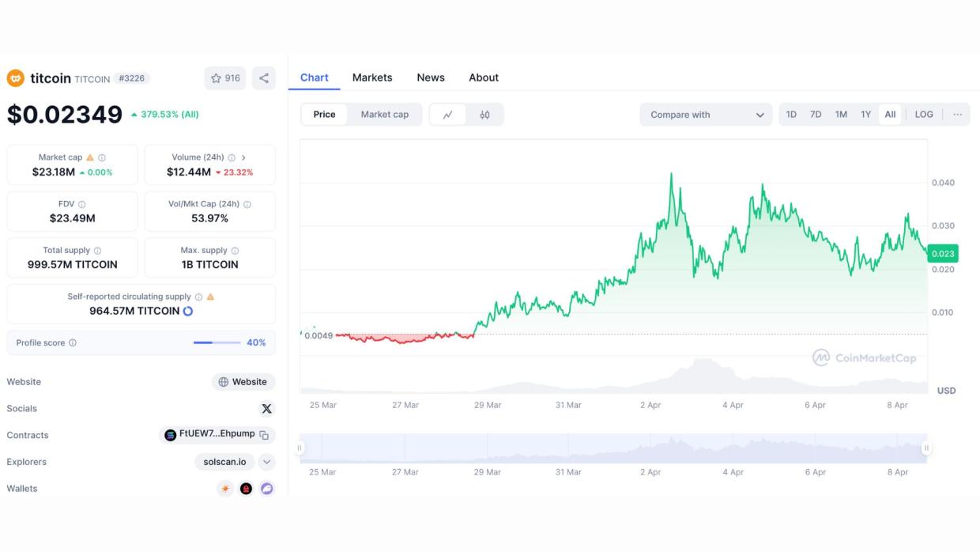Switch to the News tab
980x552 pixels.
coord(431,78)
